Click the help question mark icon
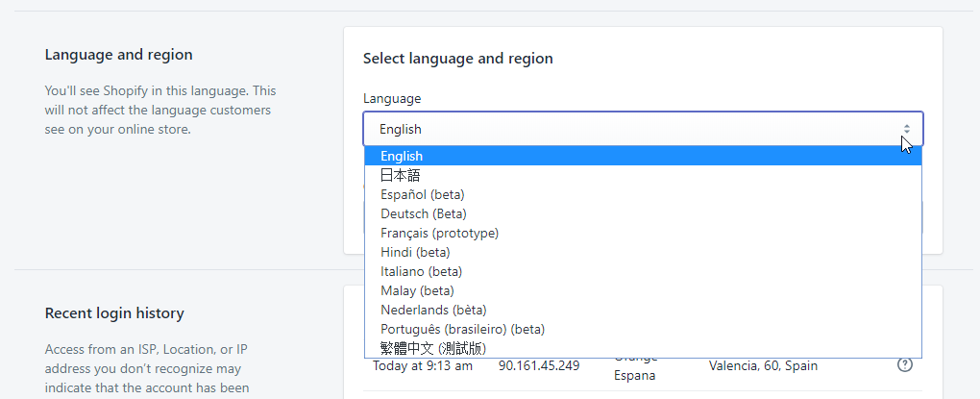The height and width of the screenshot is (399, 980). 904,365
